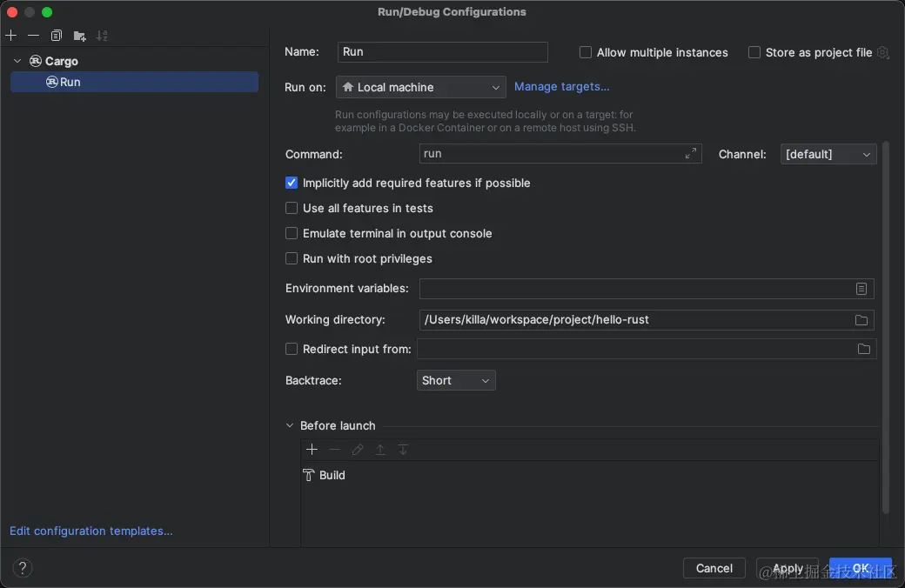905x588 pixels.
Task: Click the settings panel vertical scrollbar
Action: (886, 326)
